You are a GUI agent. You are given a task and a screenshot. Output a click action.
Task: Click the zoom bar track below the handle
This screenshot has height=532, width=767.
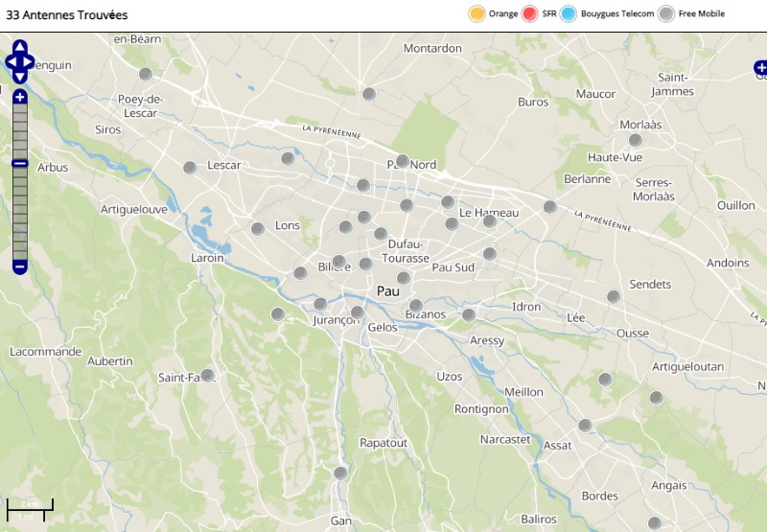pyautogui.click(x=20, y=211)
